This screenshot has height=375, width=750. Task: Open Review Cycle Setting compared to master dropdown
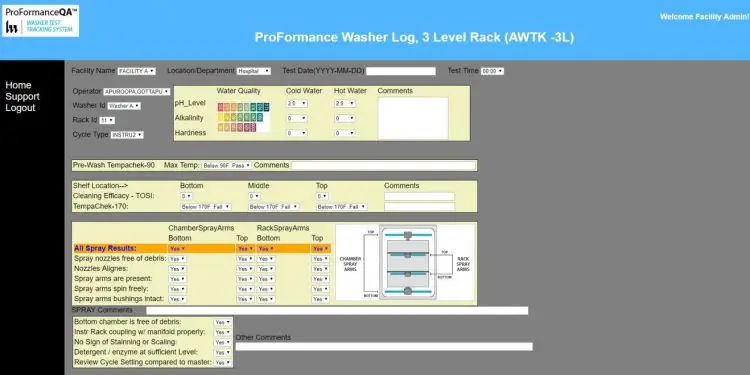(x=223, y=363)
